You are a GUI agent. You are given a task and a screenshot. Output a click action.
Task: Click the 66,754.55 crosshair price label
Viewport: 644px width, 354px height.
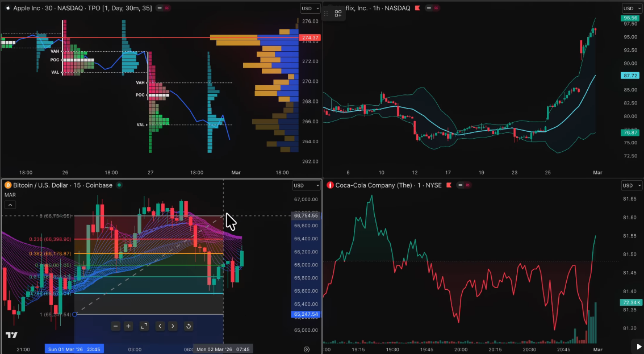pos(306,215)
